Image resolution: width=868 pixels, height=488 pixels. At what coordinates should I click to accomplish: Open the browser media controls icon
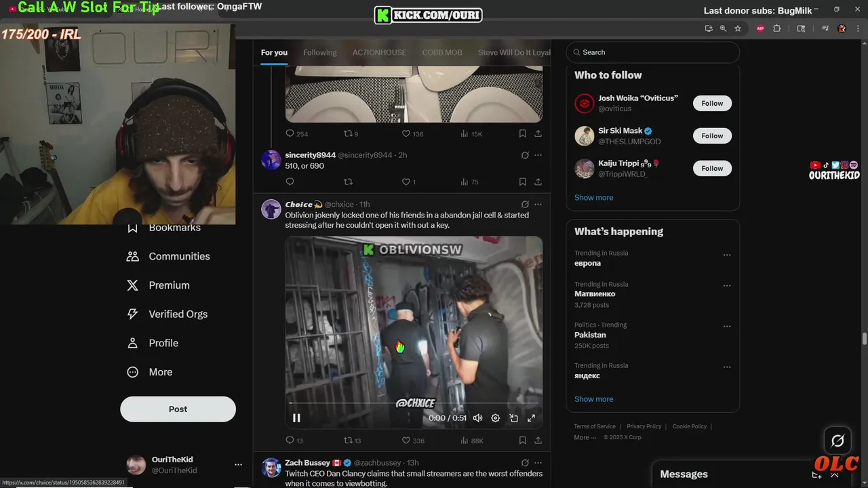pos(825,28)
